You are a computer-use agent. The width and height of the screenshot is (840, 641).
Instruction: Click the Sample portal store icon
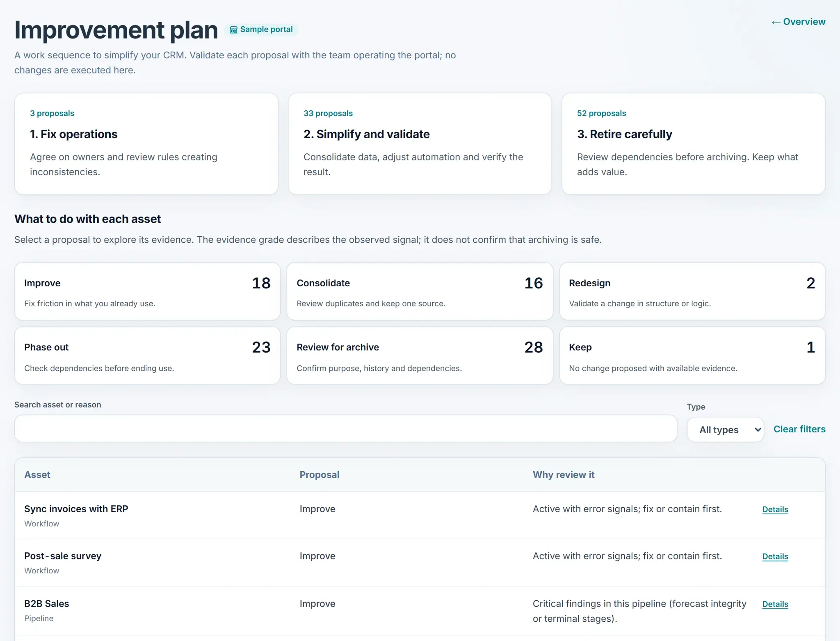pyautogui.click(x=233, y=30)
